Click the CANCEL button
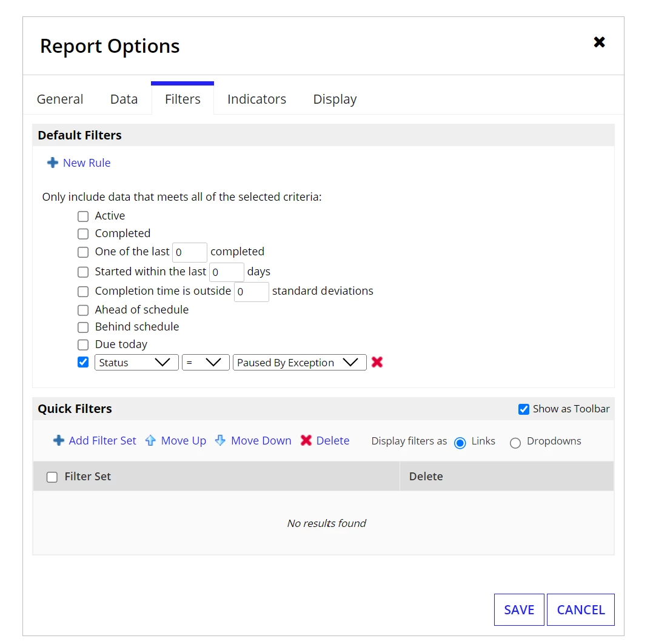Screen dimensions: 653x644 tap(580, 609)
